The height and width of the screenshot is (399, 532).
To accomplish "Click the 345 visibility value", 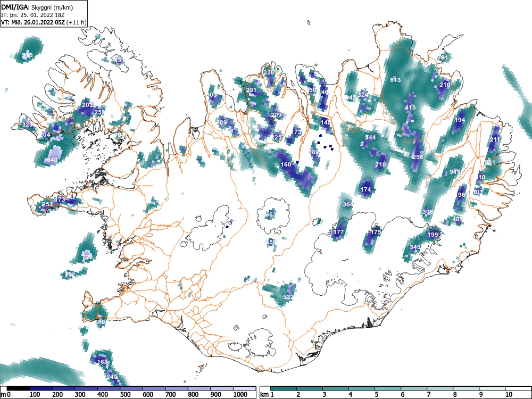I will [x=415, y=247].
